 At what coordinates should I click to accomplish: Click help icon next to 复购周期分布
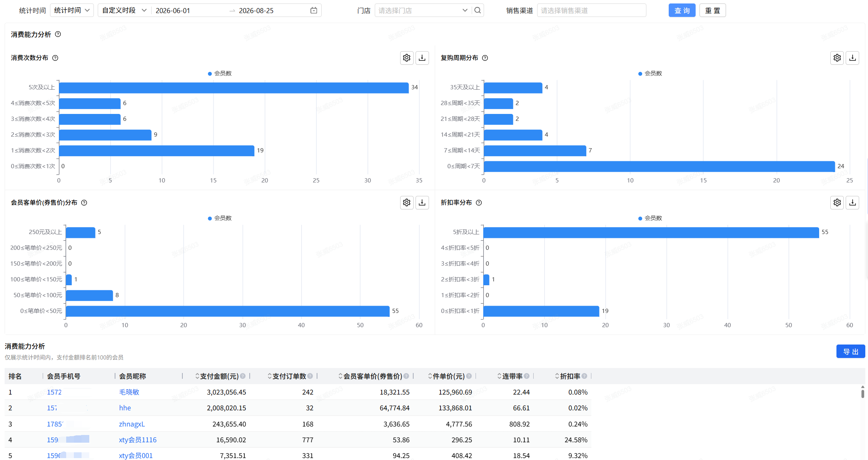click(485, 58)
